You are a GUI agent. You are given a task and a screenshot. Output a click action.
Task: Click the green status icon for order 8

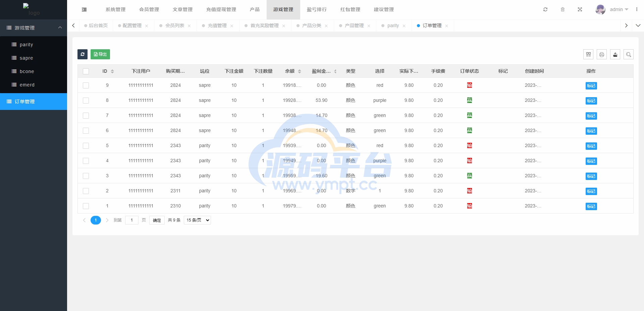pos(470,100)
